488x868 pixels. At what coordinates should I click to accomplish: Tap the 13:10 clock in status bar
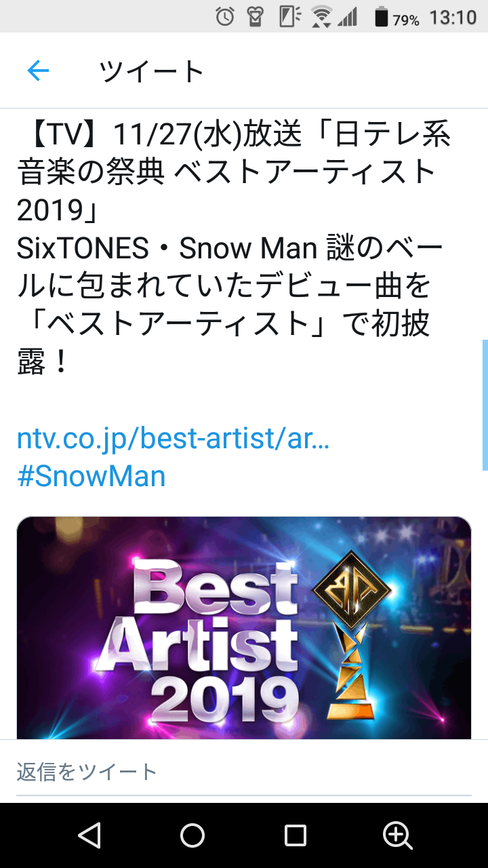453,17
